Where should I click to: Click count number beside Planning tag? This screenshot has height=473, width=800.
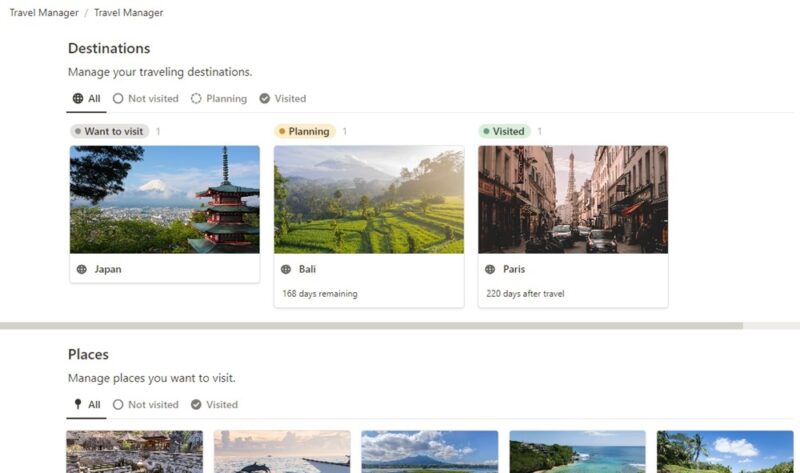pyautogui.click(x=345, y=132)
